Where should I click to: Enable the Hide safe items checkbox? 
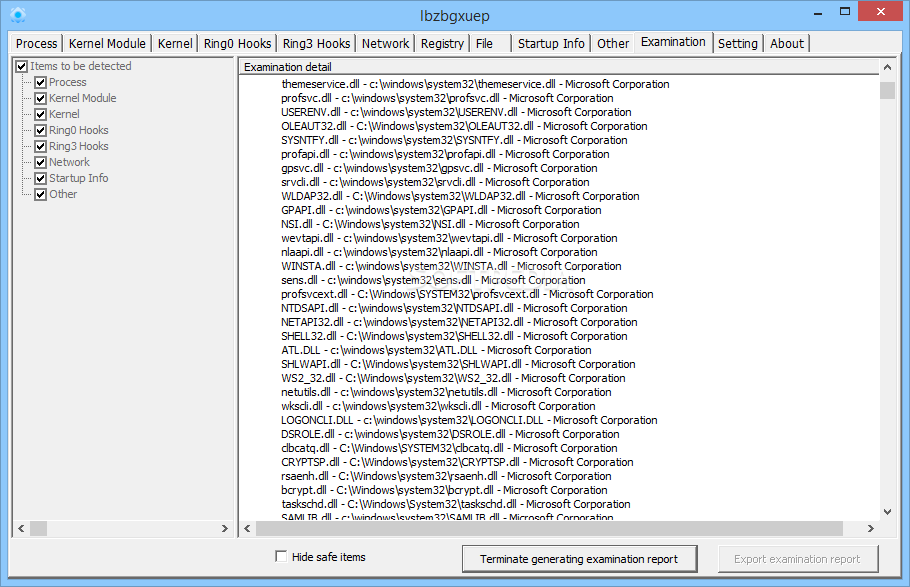[281, 556]
